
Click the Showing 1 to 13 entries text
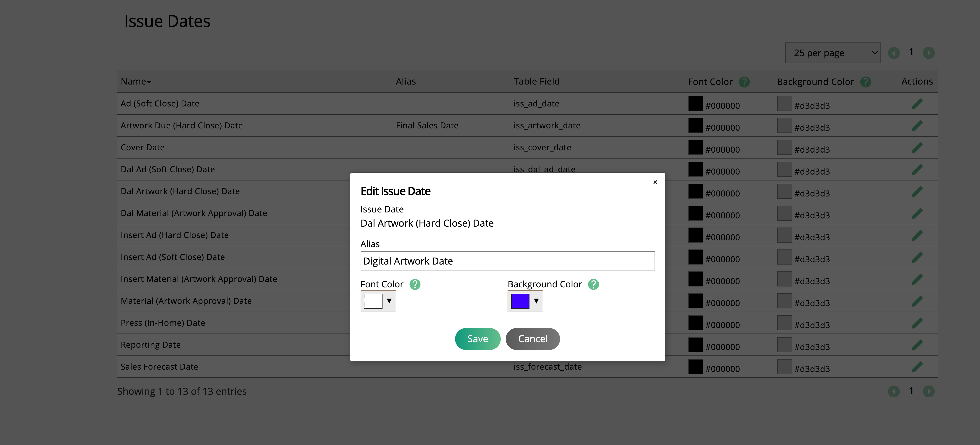pos(182,391)
